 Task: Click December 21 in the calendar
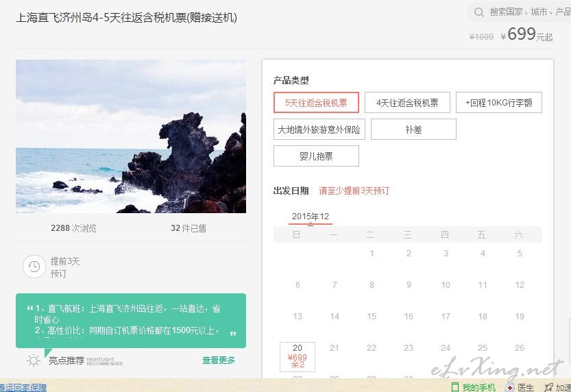click(x=335, y=348)
